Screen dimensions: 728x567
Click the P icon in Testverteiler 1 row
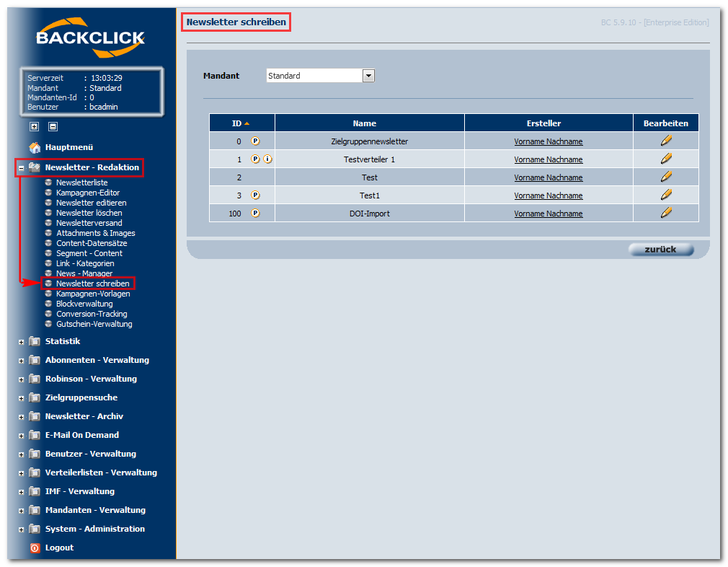click(255, 159)
